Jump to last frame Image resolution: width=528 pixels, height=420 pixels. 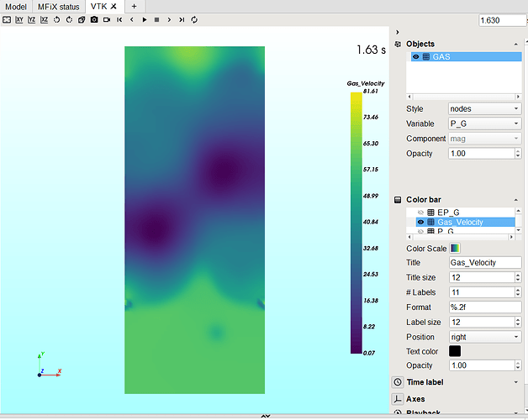click(182, 20)
